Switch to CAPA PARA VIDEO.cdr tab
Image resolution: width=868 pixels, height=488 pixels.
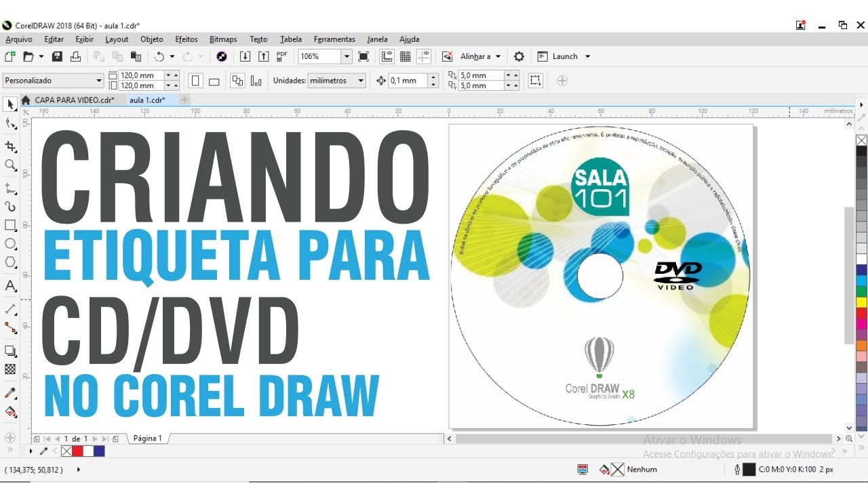coord(75,100)
